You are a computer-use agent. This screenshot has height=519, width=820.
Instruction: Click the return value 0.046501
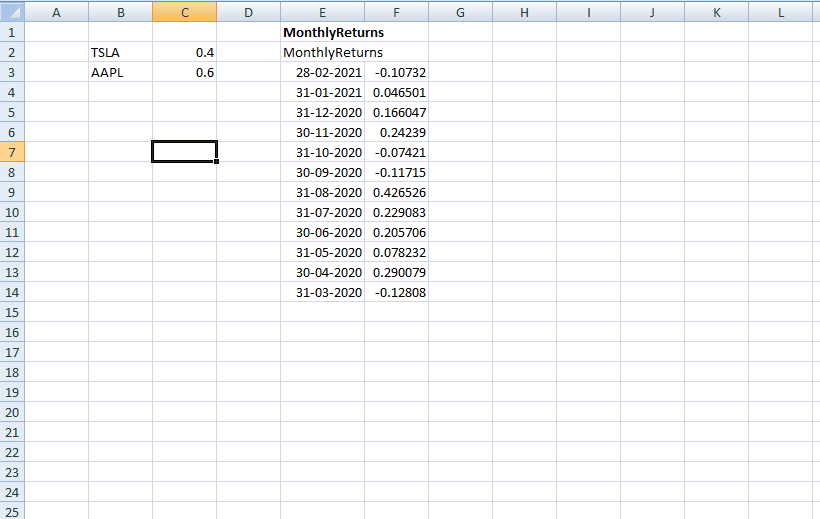click(x=396, y=92)
